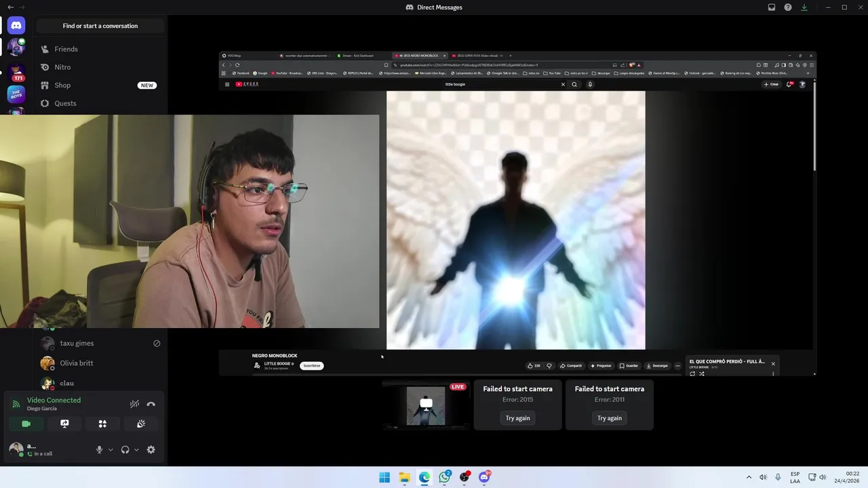The height and width of the screenshot is (488, 868).
Task: Open Olivia britt direct message
Action: 100,363
